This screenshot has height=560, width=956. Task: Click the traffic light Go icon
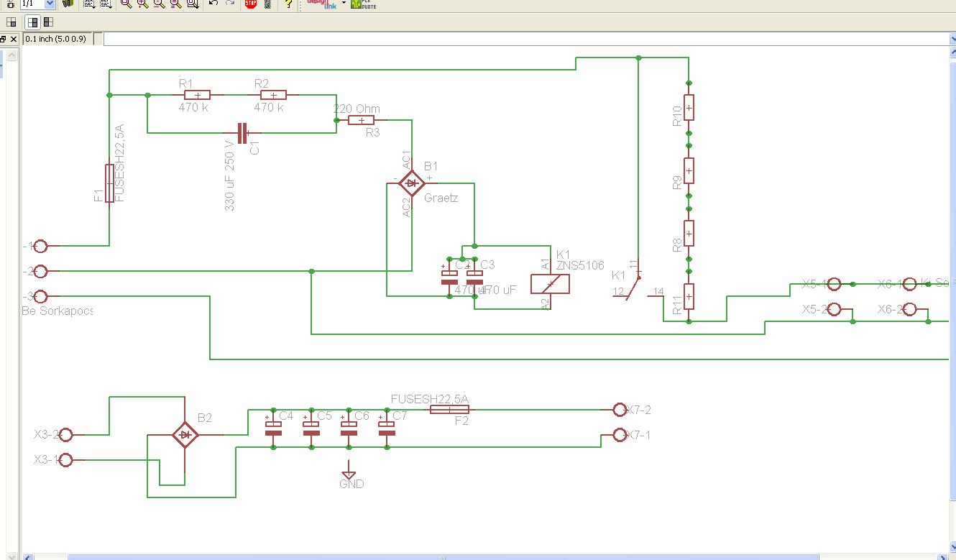pyautogui.click(x=267, y=4)
